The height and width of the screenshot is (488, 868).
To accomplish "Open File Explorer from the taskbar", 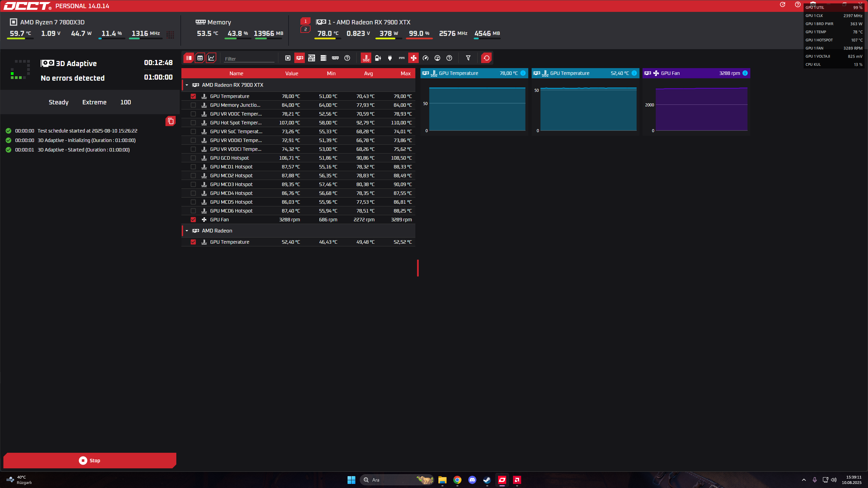I will coord(442,480).
